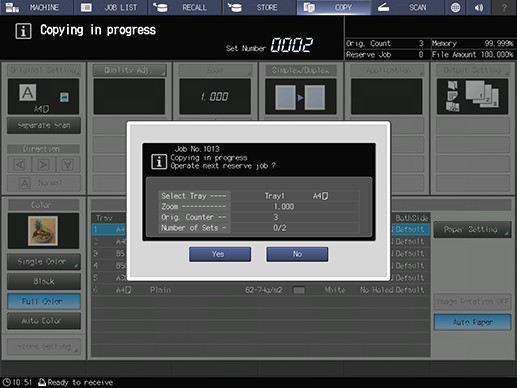This screenshot has width=517, height=388.
Task: Click the Simplex/Duplex page icon
Action: [x=300, y=97]
